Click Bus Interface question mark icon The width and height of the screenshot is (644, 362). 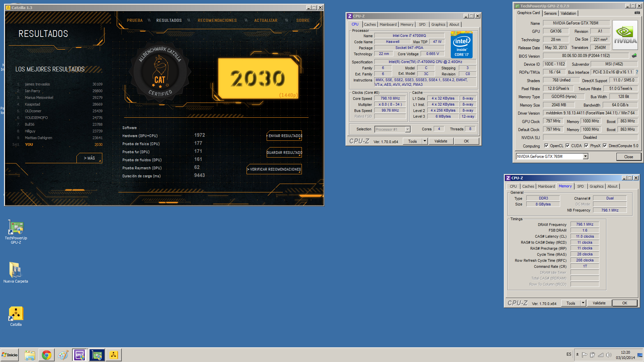pyautogui.click(x=637, y=72)
